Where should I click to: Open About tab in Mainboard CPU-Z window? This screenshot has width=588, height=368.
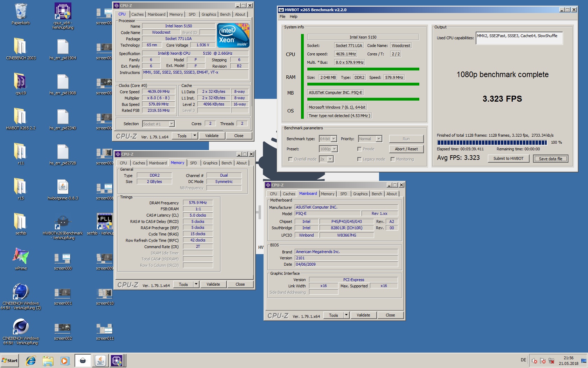pos(392,194)
